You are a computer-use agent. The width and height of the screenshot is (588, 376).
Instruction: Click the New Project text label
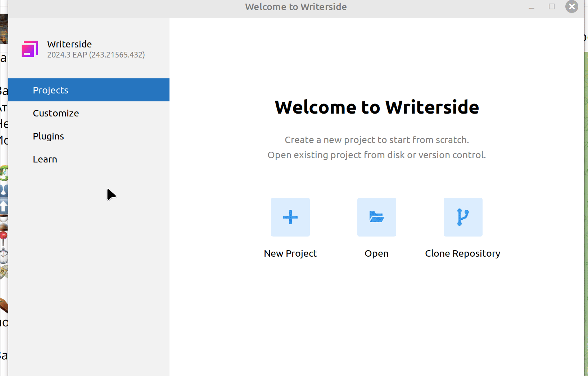point(290,253)
